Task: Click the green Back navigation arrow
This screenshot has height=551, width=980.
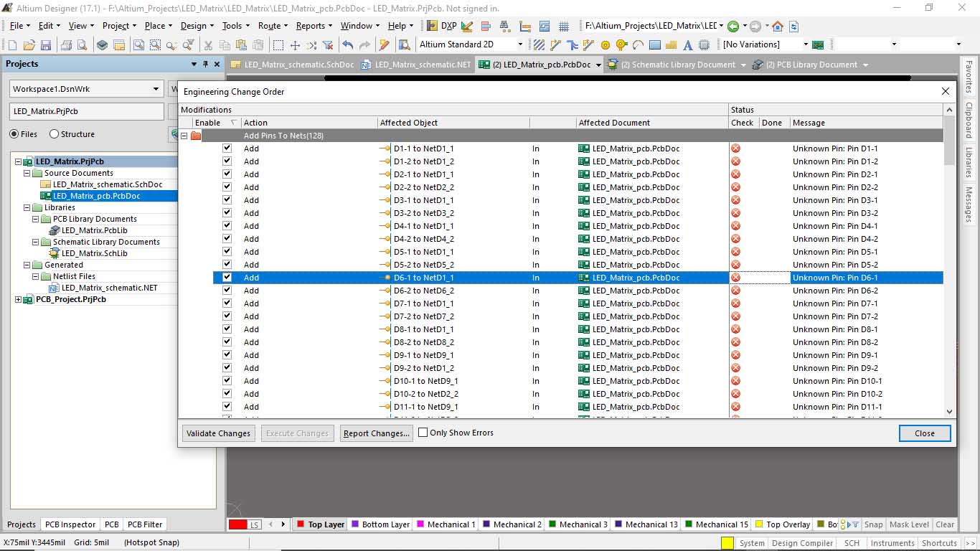Action: pos(732,26)
